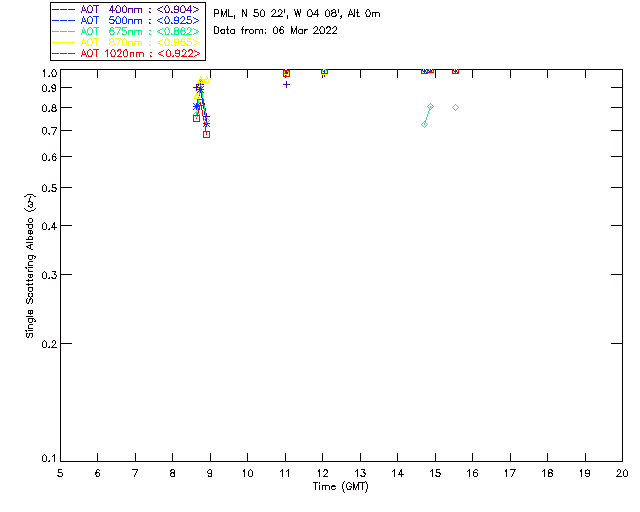Click the AOT 675nm legend entry
This screenshot has height=512, width=640.
[x=126, y=31]
